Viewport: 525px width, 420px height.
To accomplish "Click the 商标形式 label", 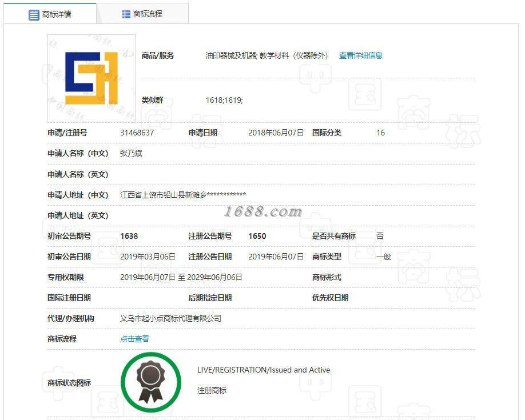I will tap(327, 277).
